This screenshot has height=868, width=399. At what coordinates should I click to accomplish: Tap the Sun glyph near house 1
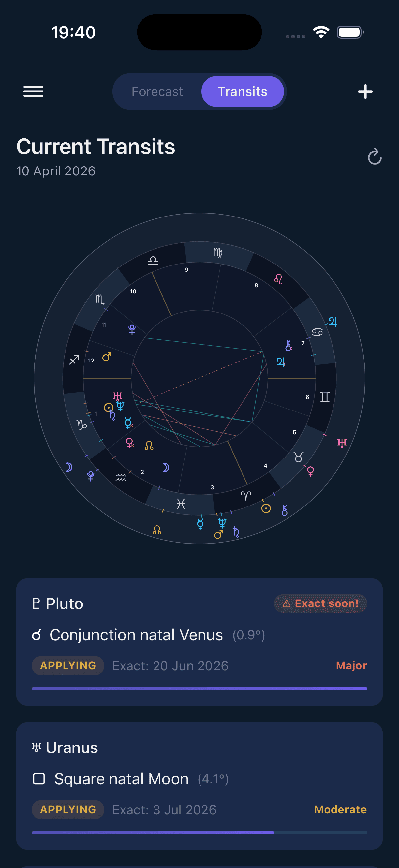(x=109, y=408)
